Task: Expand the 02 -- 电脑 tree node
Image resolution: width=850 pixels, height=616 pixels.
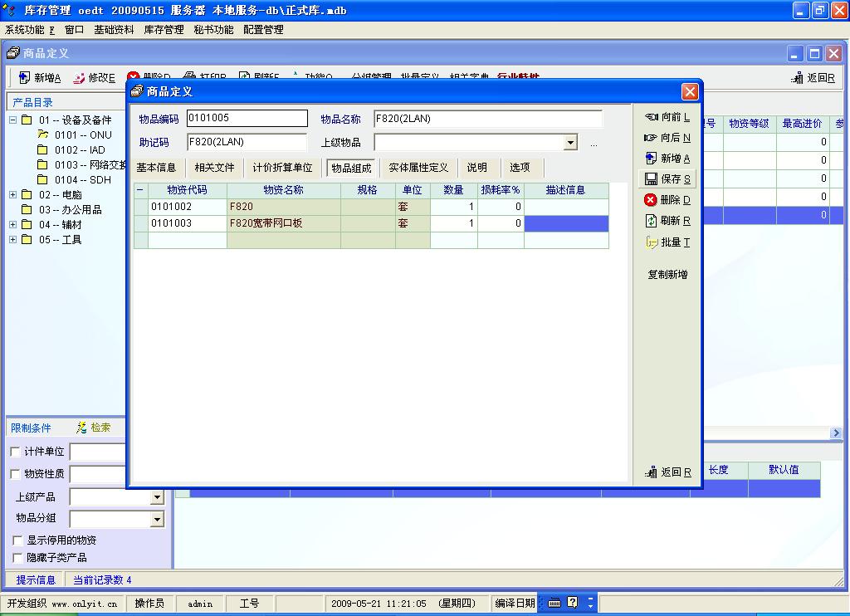Action: point(13,195)
